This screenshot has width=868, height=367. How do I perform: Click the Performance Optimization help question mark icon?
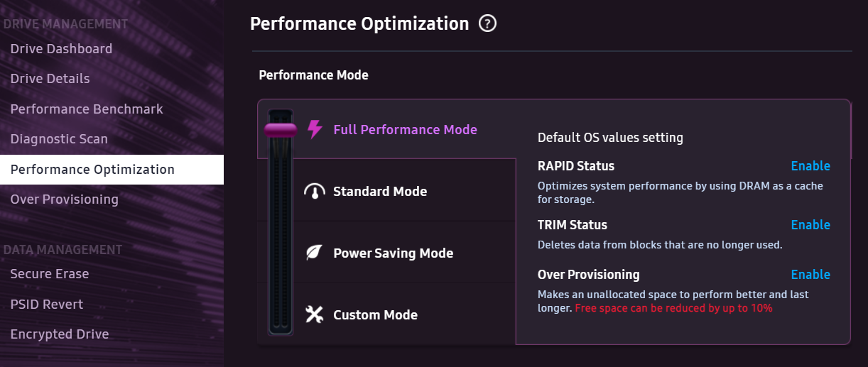coord(487,23)
